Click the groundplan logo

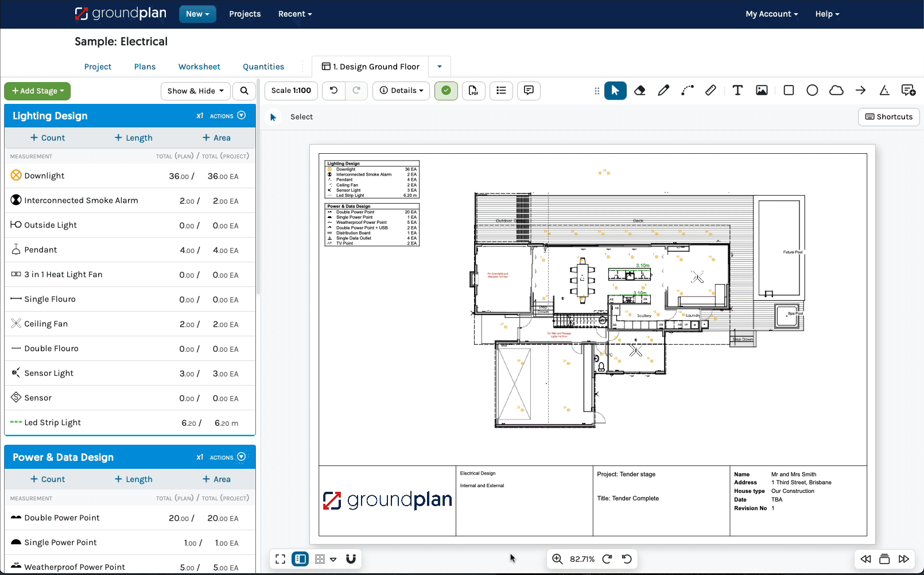pyautogui.click(x=121, y=14)
